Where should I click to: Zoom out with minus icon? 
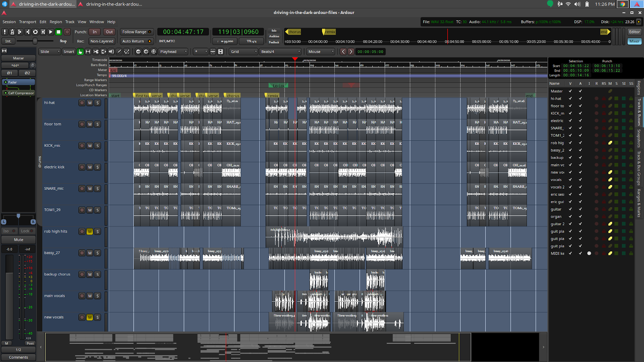(x=138, y=51)
